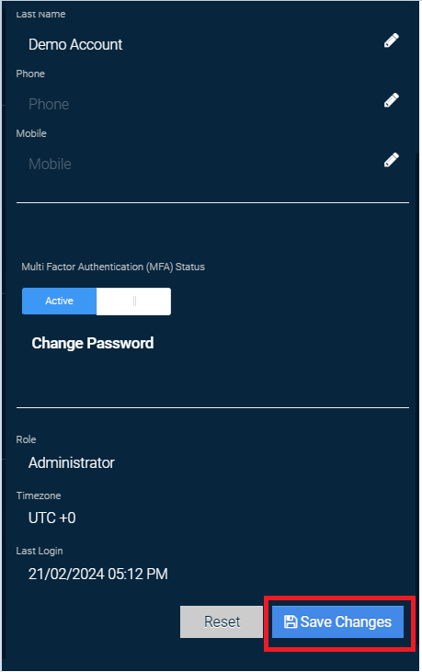Click the pencil icon beside Demo Account
Screen dimensions: 422x672
click(x=391, y=41)
